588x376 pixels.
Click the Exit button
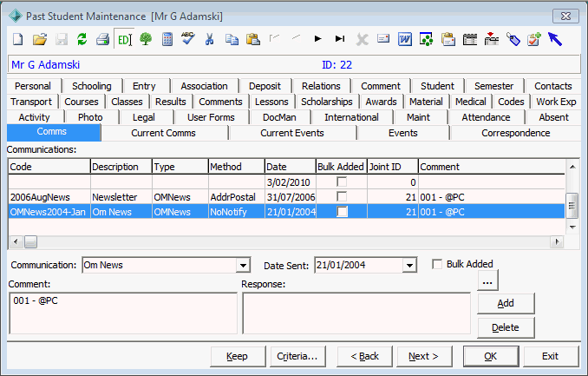pos(551,356)
